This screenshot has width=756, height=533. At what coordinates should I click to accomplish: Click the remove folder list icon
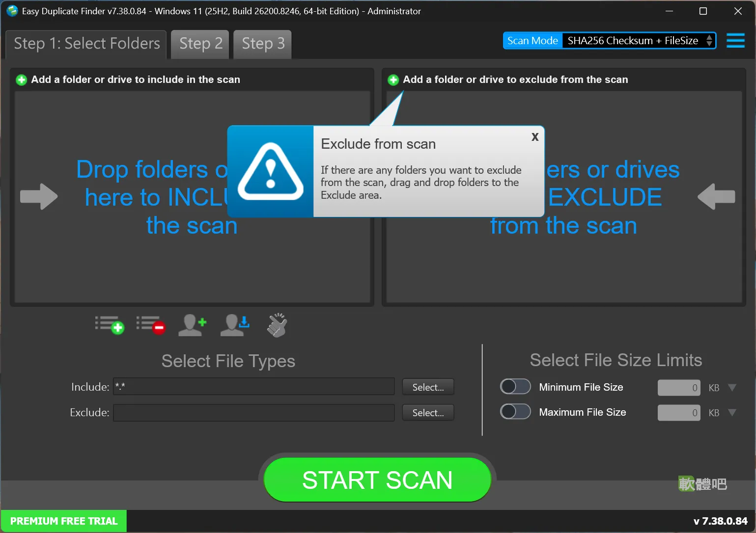pos(151,325)
